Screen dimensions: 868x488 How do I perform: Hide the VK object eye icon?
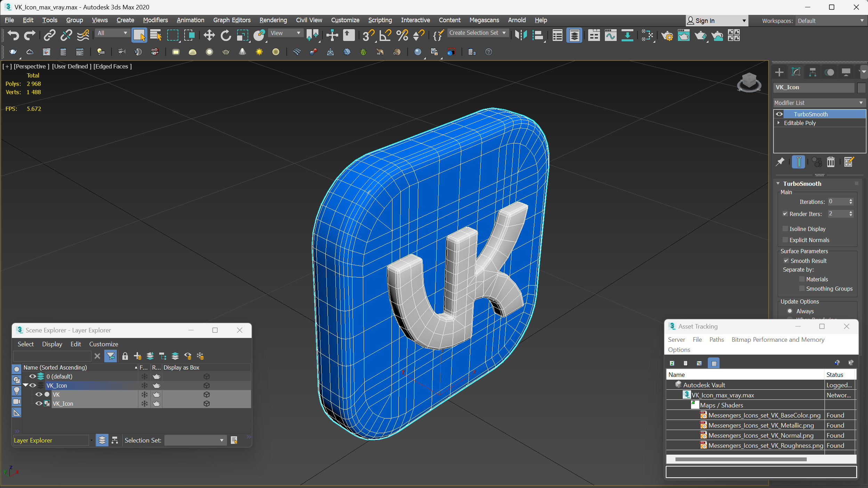pos(39,395)
